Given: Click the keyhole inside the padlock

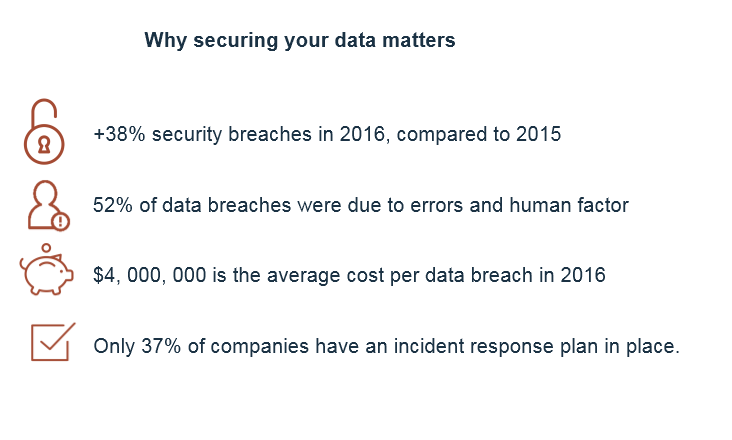Looking at the screenshot, I should pyautogui.click(x=44, y=145).
